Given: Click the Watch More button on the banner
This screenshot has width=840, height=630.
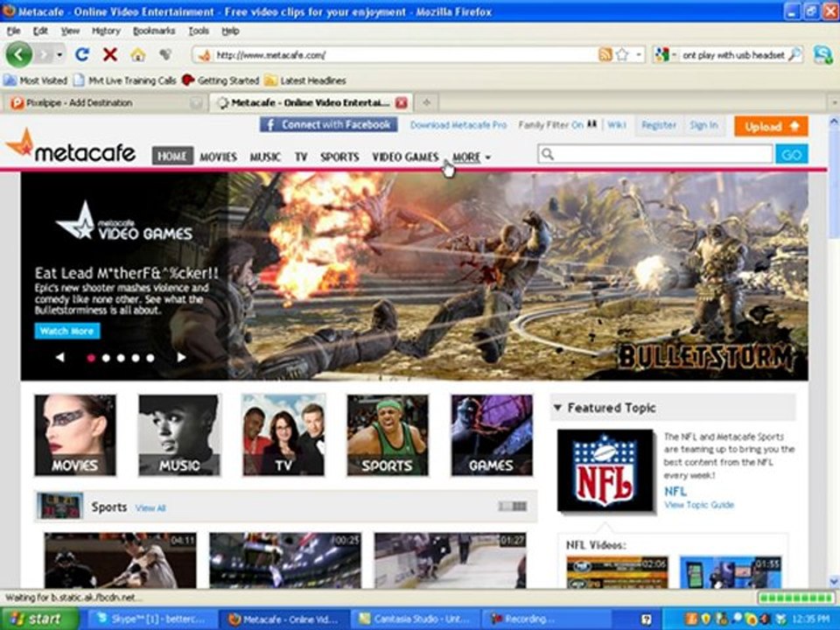Looking at the screenshot, I should pos(67,331).
